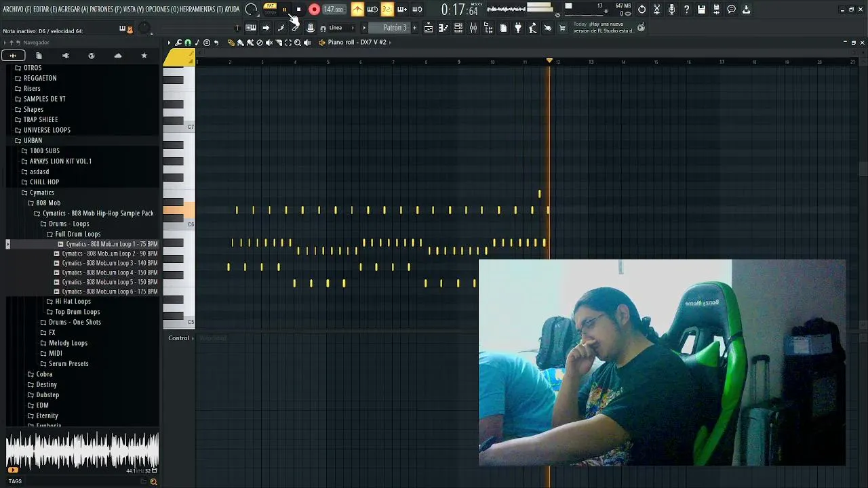This screenshot has width=868, height=488.
Task: Click the download tray icon
Action: point(747,9)
